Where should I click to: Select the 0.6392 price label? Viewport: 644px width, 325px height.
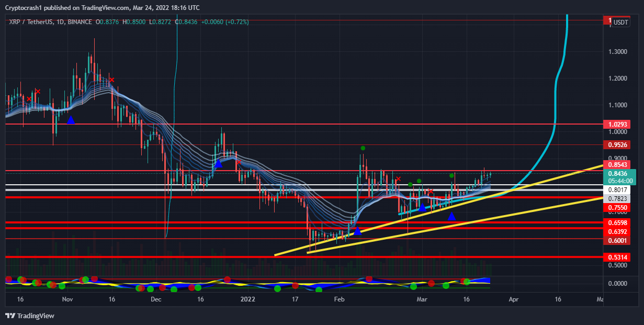tap(617, 232)
